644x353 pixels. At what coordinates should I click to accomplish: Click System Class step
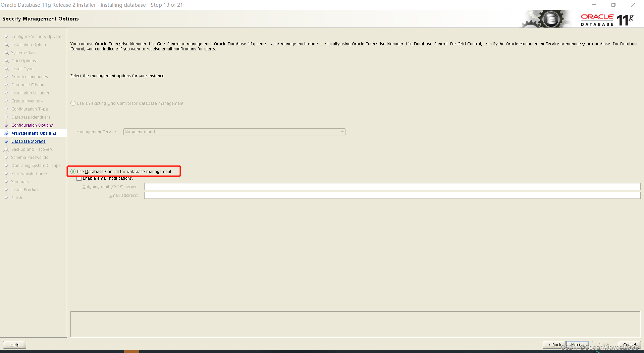pyautogui.click(x=23, y=53)
